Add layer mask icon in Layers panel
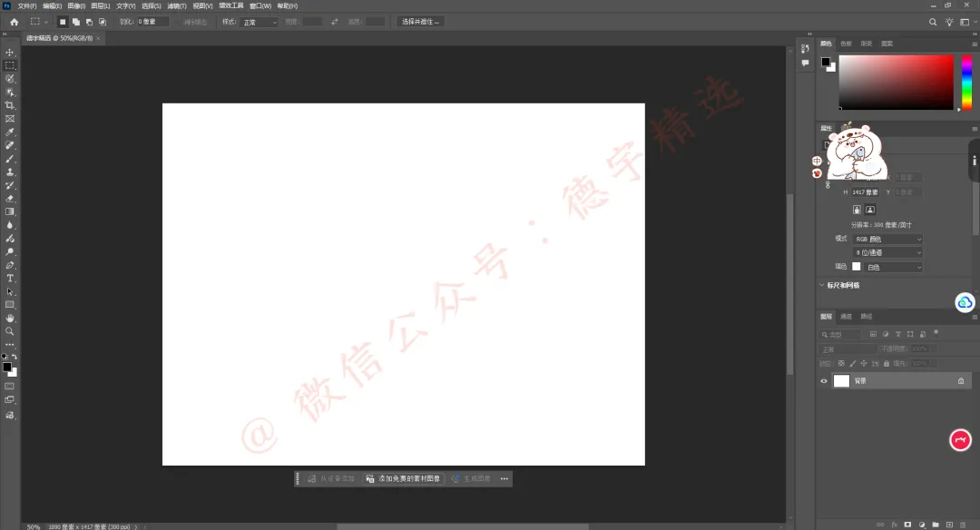Viewport: 980px width, 530px height. (907, 525)
